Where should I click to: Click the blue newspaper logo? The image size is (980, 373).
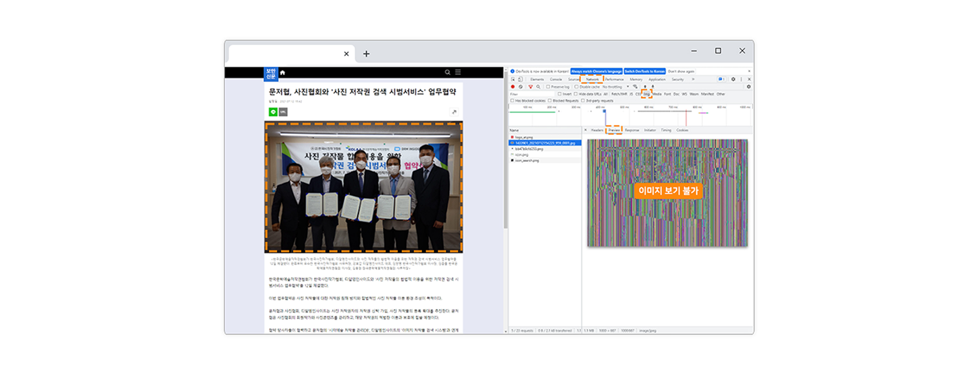(x=271, y=73)
